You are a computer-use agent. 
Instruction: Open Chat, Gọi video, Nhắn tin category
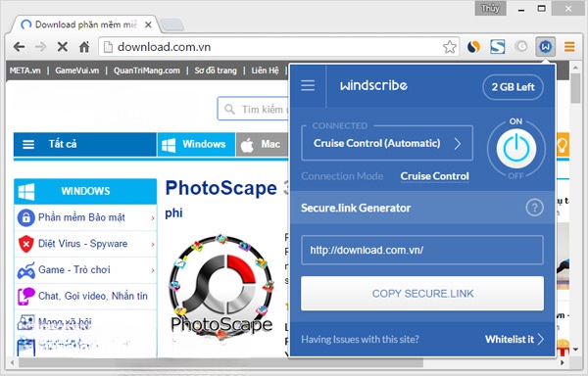[85, 297]
